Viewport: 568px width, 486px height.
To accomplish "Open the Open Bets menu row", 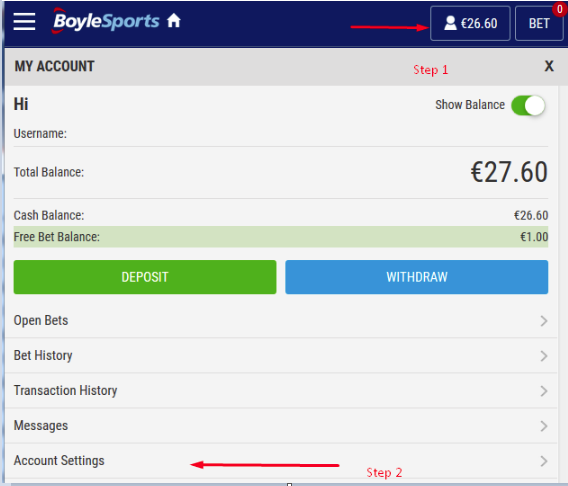I will coord(281,320).
